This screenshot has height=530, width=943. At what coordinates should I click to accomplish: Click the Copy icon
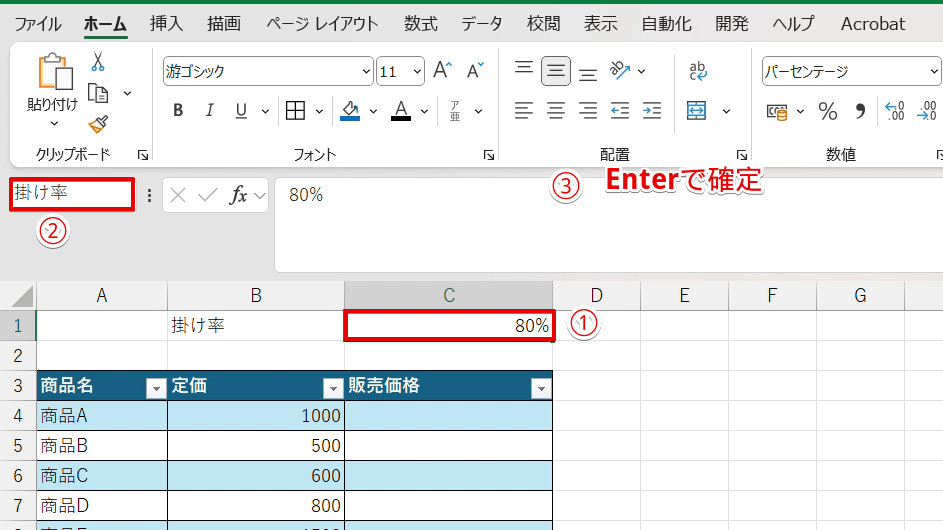click(98, 93)
